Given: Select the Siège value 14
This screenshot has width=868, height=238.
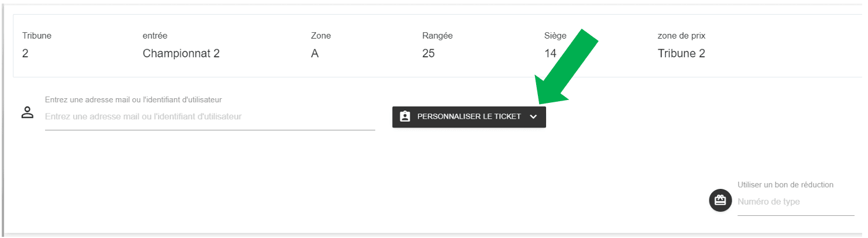Looking at the screenshot, I should (550, 54).
